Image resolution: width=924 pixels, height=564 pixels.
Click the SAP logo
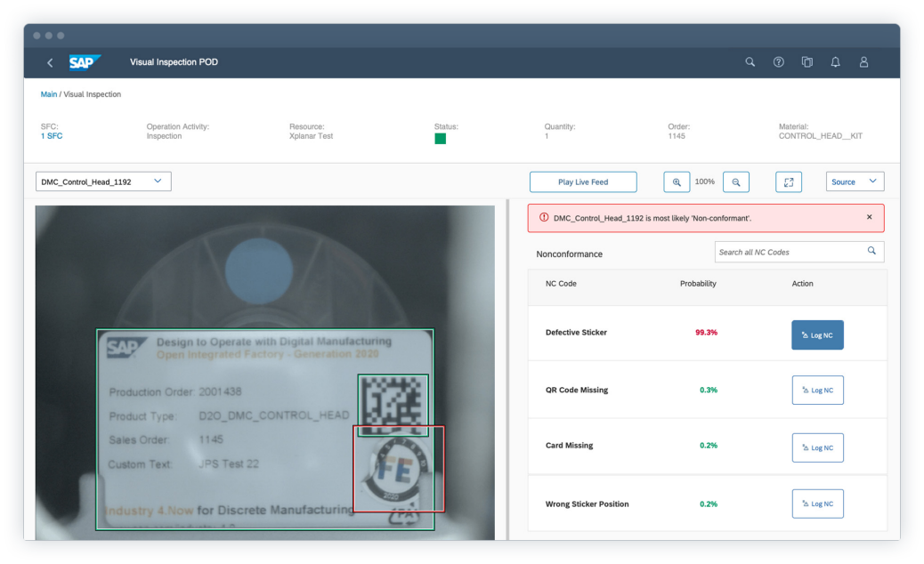coord(85,62)
